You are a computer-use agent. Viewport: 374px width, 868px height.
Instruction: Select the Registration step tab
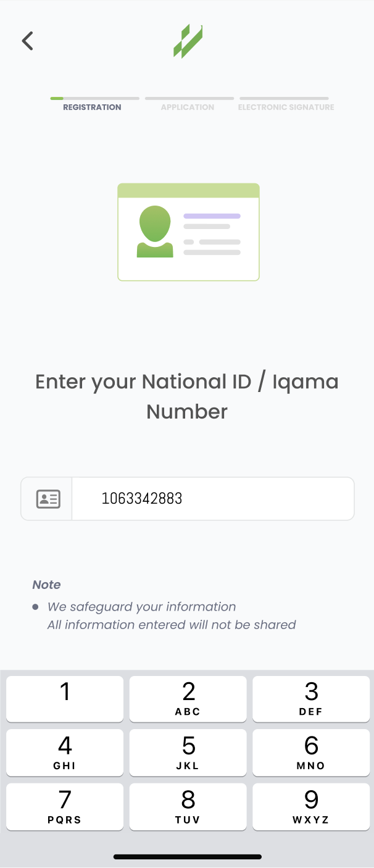pyautogui.click(x=92, y=107)
